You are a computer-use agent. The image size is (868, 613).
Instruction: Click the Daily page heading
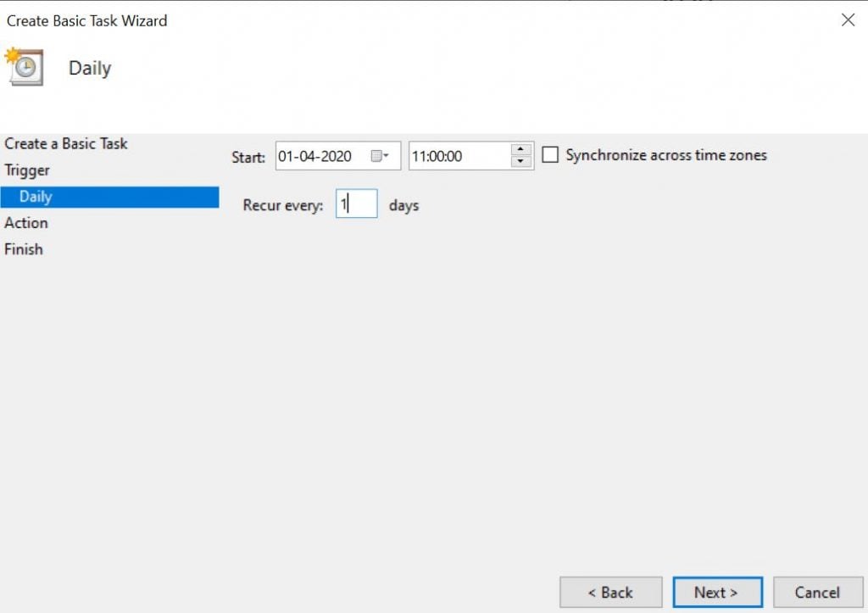click(x=90, y=68)
